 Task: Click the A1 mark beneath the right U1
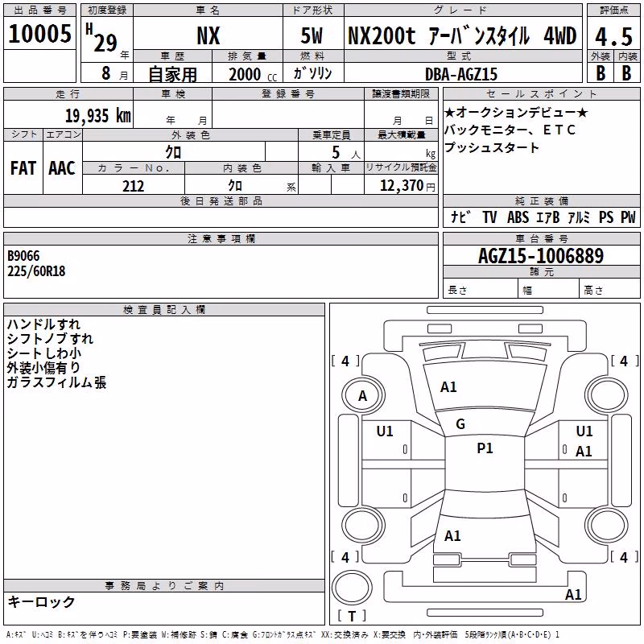click(584, 452)
